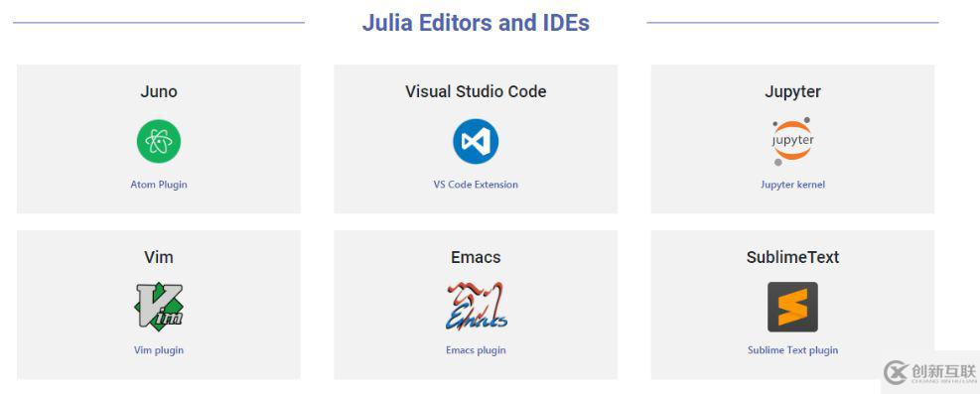Click the SublimeText card heading
Viewport: 980px width, 394px height.
click(x=792, y=257)
